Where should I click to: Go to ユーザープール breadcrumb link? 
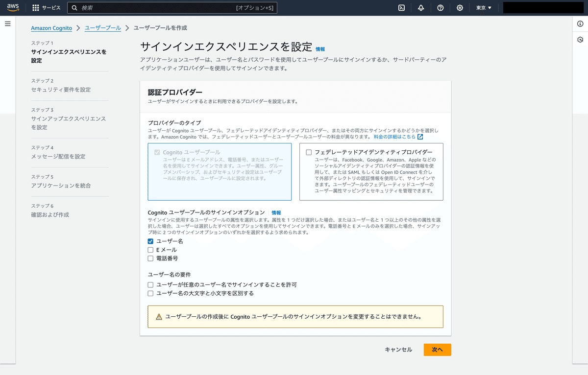[x=103, y=28]
